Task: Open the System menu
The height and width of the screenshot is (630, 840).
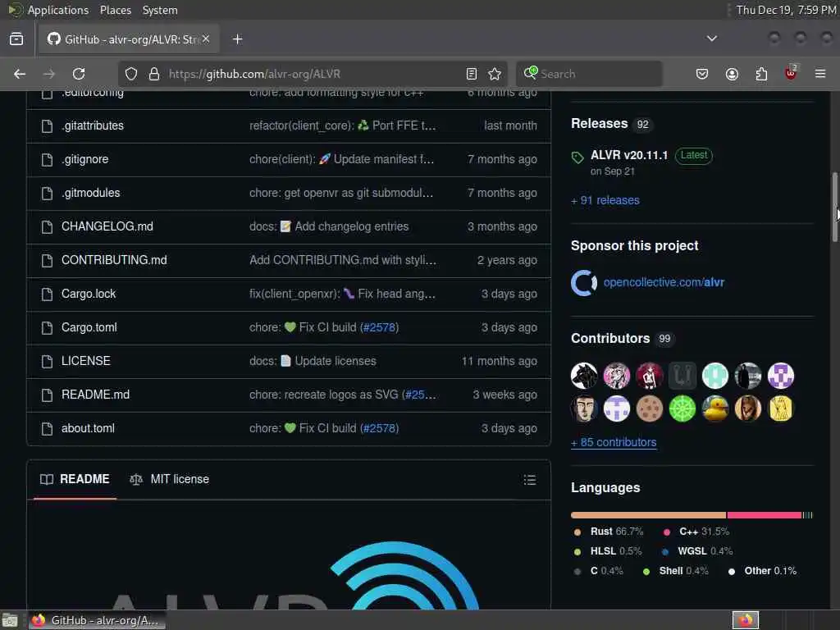Action: coord(160,10)
